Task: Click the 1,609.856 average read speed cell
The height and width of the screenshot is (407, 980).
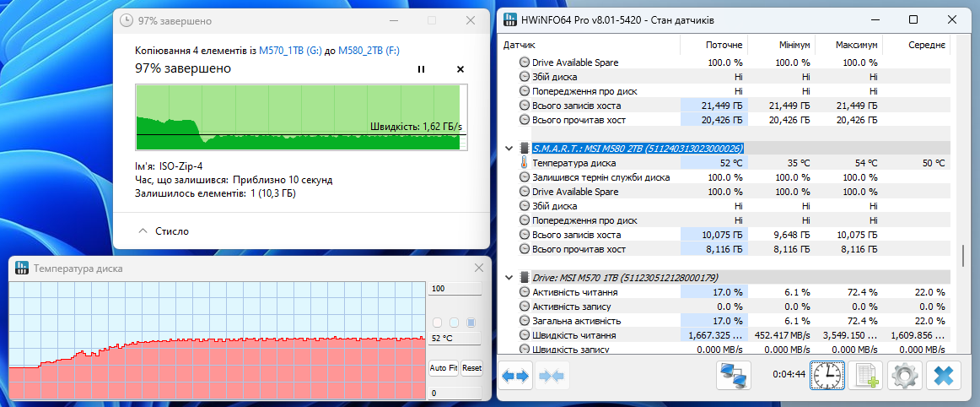Action: [916, 335]
